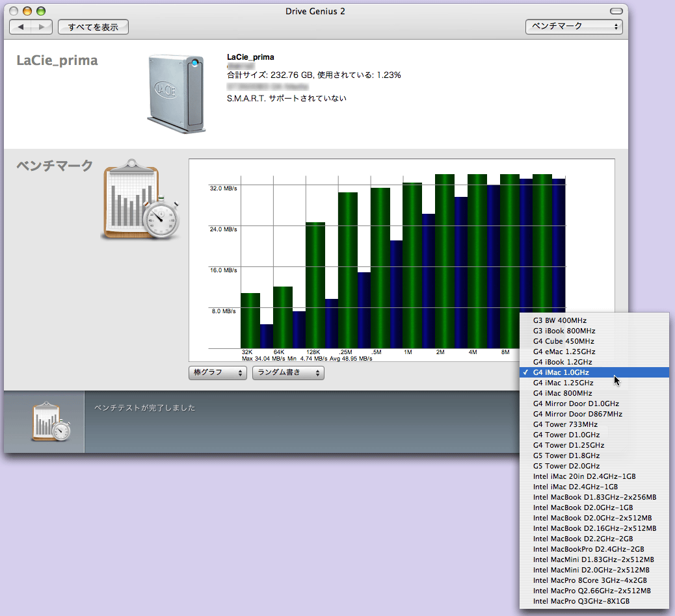Screen dimensions: 675x616
Task: Click the 1M x-axis label
Action: click(x=408, y=352)
